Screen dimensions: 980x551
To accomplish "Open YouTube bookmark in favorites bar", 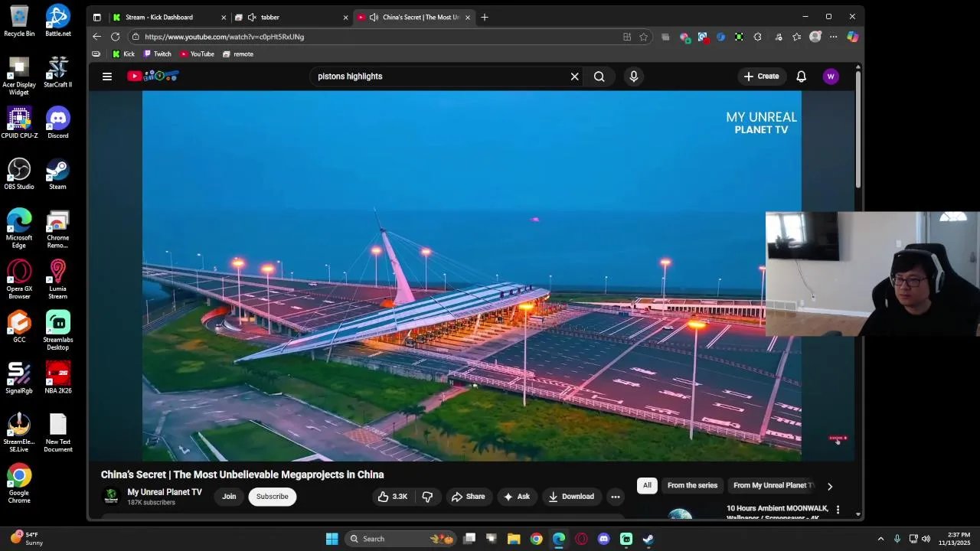I will 198,54.
